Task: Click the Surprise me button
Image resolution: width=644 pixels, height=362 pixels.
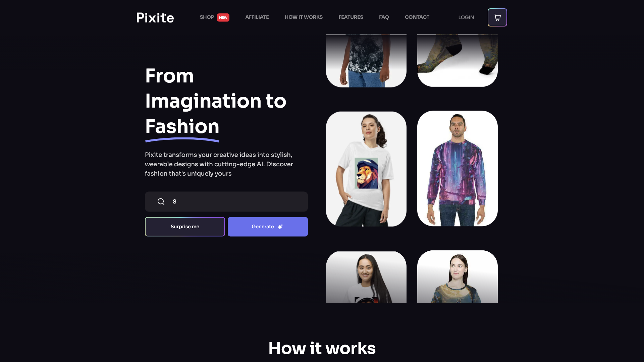Action: point(184,226)
